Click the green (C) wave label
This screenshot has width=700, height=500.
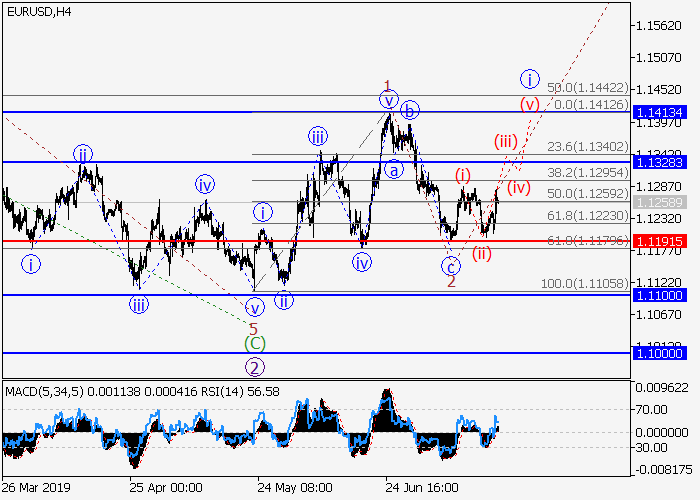tap(254, 343)
